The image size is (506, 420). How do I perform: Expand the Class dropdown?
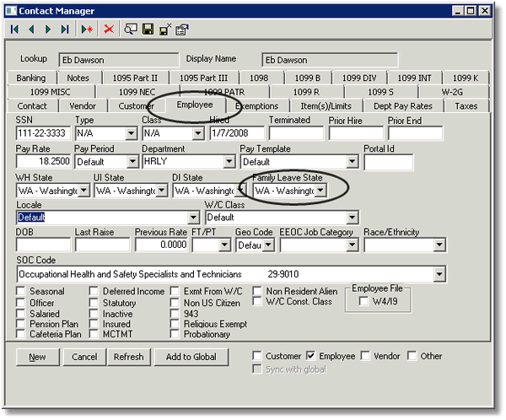pyautogui.click(x=198, y=133)
